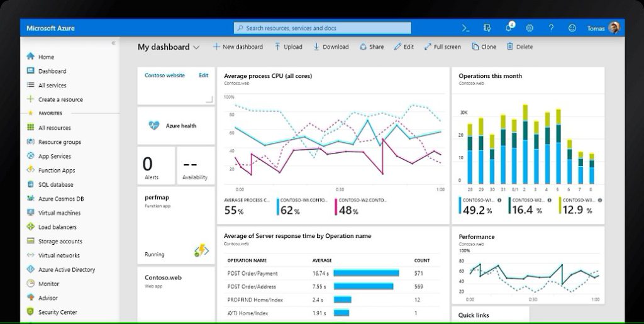Collapse the left sidebar with the double chevron
Image resolution: width=644 pixels, height=324 pixels.
pos(113,43)
